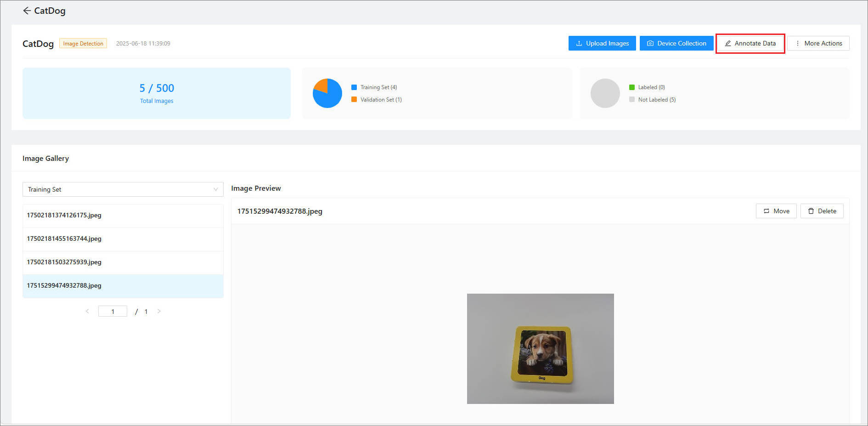Click the camera icon in Device Collection
The height and width of the screenshot is (426, 868).
click(x=650, y=43)
